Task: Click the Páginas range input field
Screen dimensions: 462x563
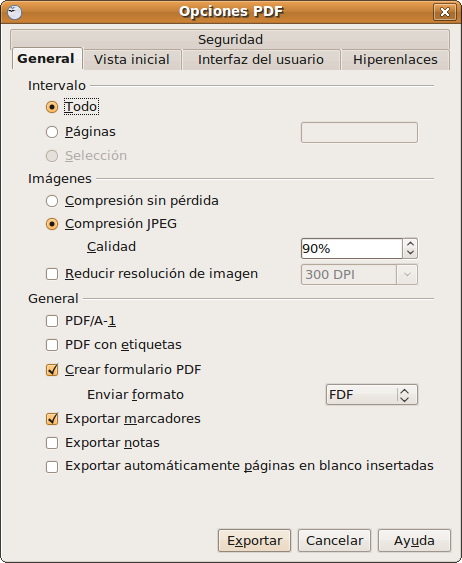Action: click(x=359, y=132)
